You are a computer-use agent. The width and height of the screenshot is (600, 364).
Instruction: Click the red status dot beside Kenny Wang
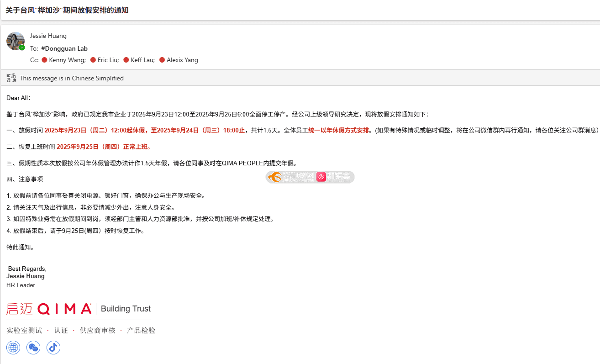pos(45,60)
